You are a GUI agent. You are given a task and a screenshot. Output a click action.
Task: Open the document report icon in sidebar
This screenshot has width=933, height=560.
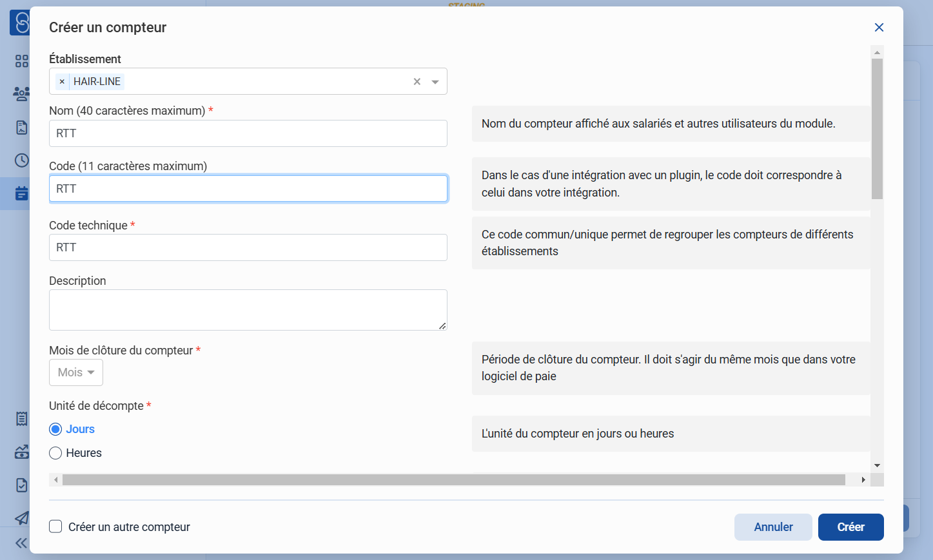click(22, 128)
